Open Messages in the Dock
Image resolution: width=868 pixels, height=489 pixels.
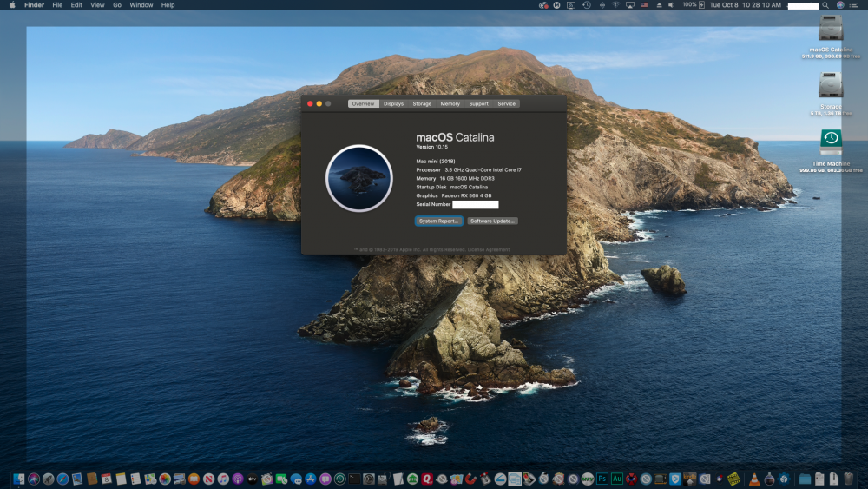click(x=296, y=479)
